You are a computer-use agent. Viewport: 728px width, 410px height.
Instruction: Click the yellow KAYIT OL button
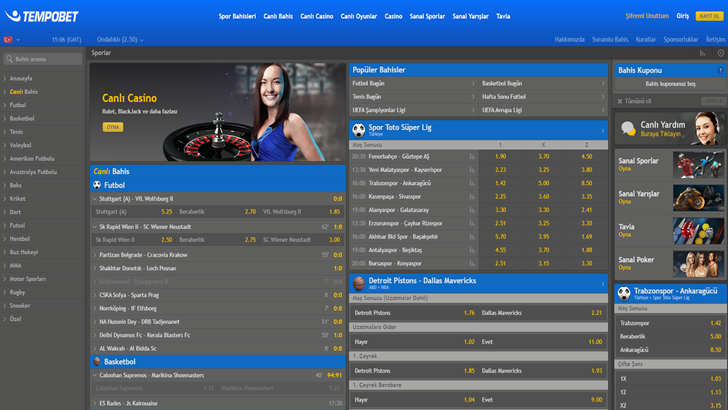tap(709, 16)
